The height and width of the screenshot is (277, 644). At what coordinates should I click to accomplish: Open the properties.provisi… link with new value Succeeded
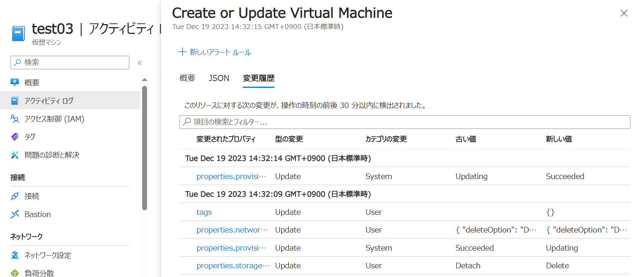tap(231, 176)
